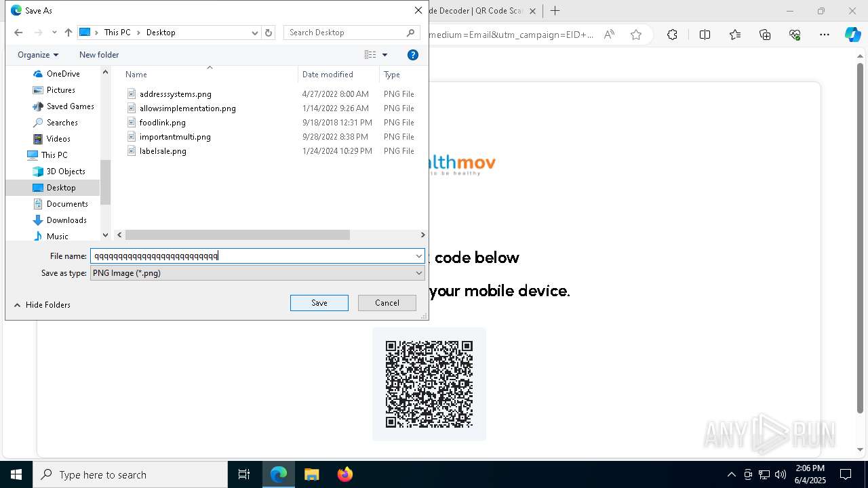The height and width of the screenshot is (488, 868).
Task: Expand the address path dropdown
Action: click(255, 33)
